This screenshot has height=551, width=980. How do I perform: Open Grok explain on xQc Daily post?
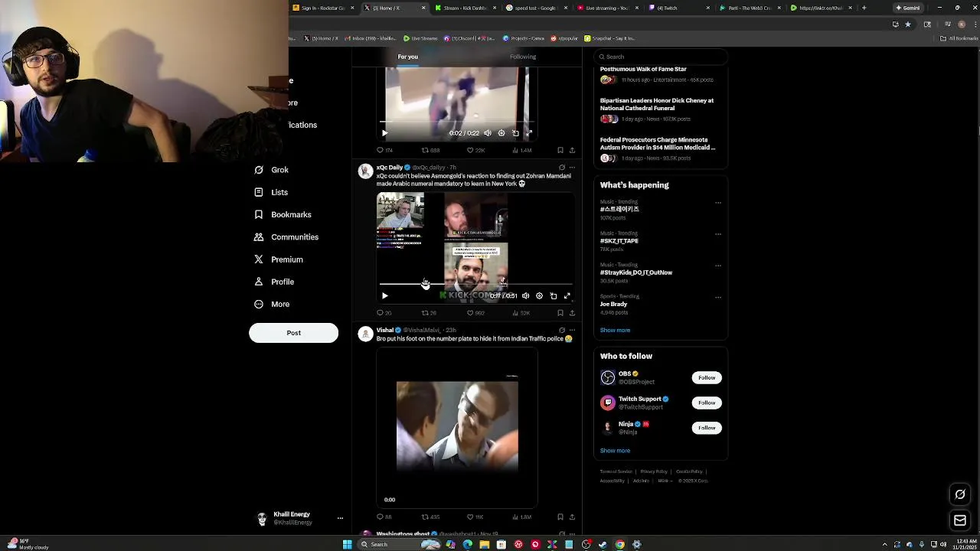click(562, 168)
